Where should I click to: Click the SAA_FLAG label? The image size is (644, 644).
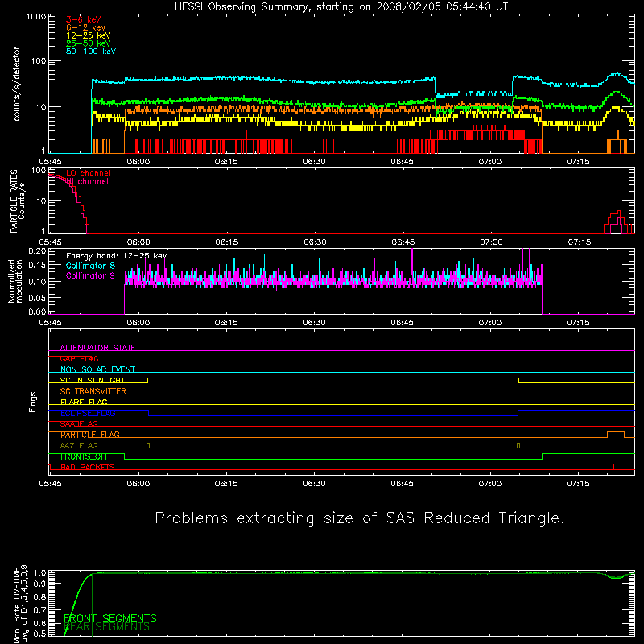pyautogui.click(x=79, y=424)
